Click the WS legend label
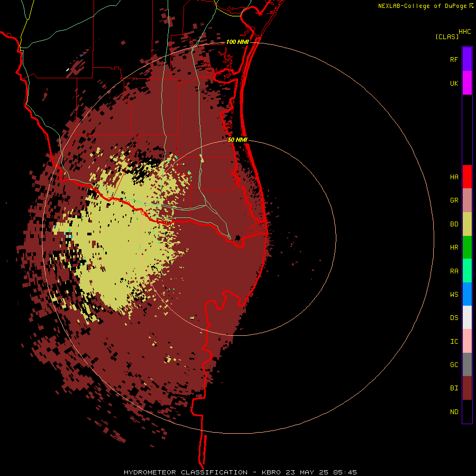The image size is (476, 476). [x=454, y=295]
